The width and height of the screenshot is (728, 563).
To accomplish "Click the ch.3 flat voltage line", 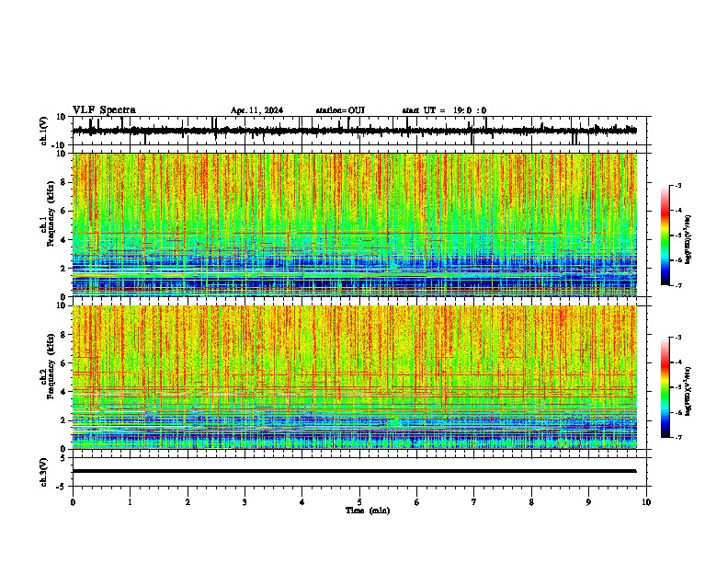I will pyautogui.click(x=354, y=471).
